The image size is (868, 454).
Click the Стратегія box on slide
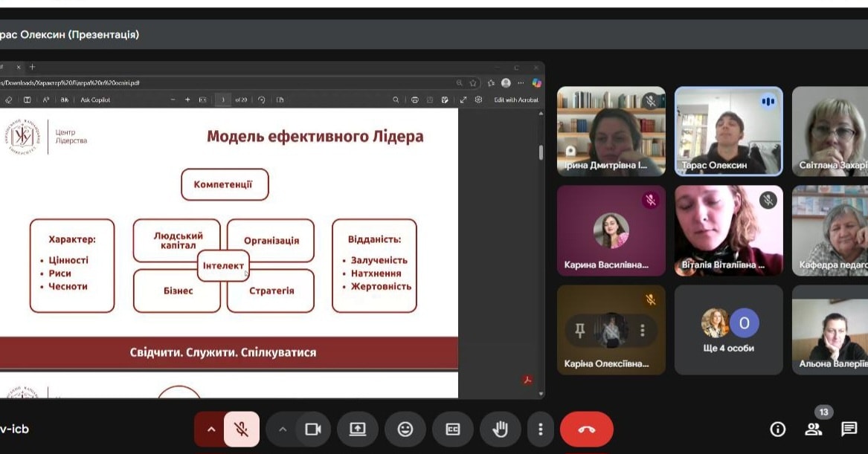271,291
